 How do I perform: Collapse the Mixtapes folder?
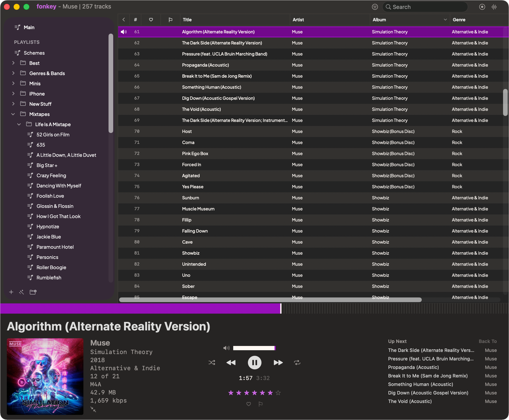pyautogui.click(x=13, y=114)
